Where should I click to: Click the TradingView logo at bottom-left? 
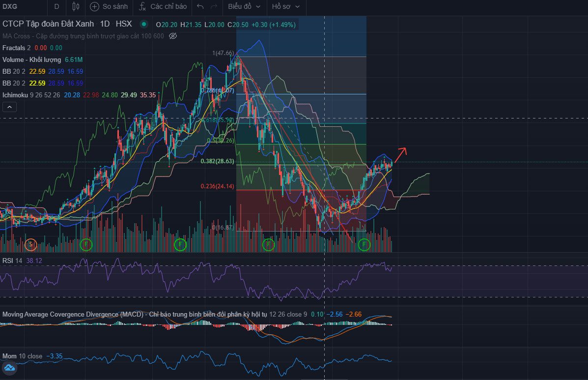coord(9,368)
